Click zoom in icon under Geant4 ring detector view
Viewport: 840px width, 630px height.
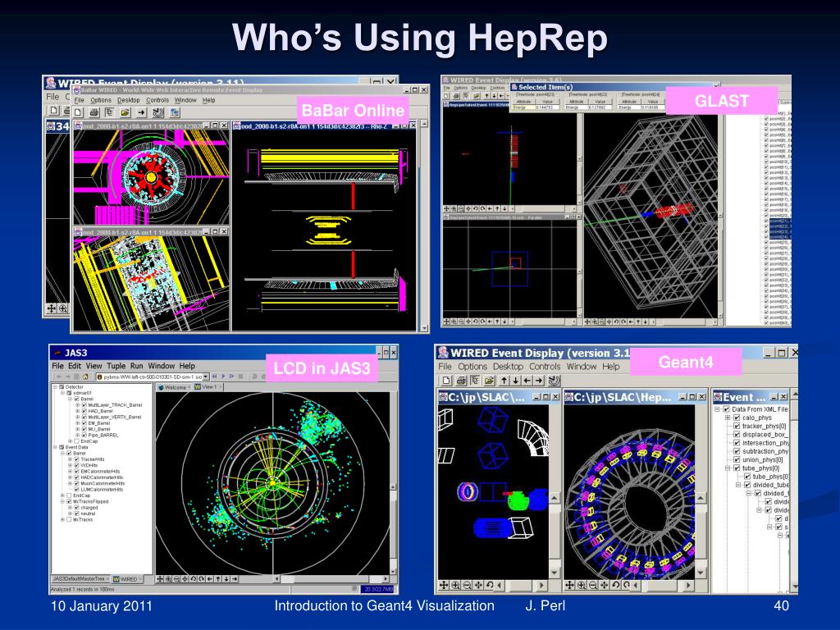582,586
